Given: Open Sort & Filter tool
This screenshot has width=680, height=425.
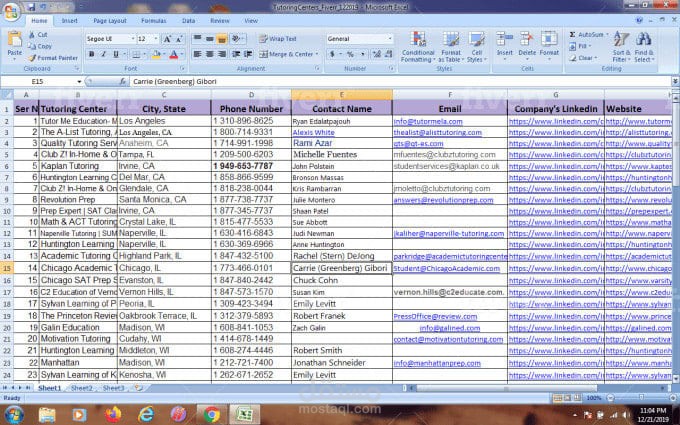Looking at the screenshot, I should tap(621, 47).
